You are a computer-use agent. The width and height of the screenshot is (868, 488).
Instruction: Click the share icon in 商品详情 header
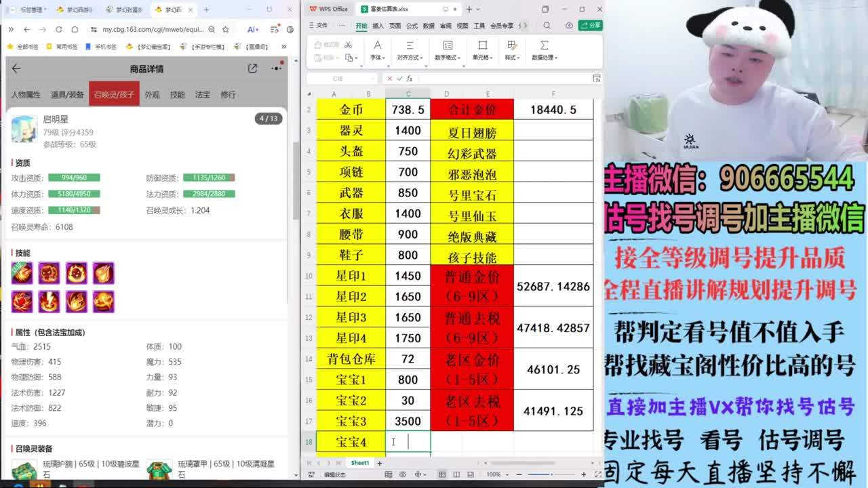252,68
